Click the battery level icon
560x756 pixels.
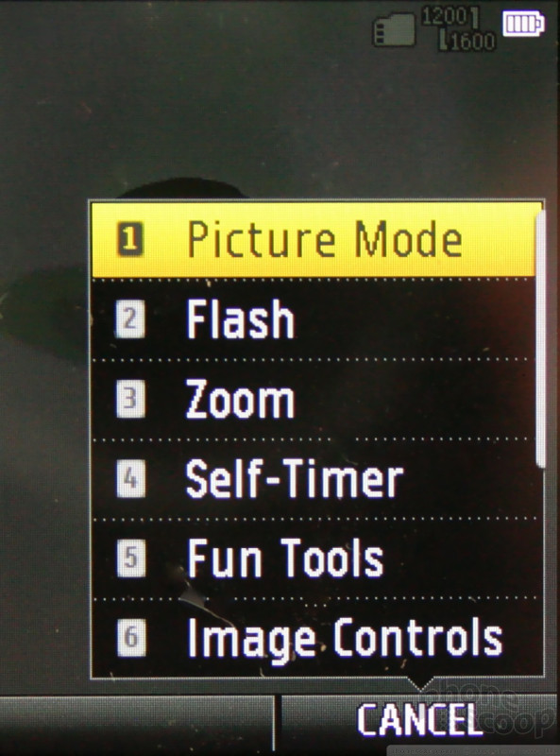(523, 24)
